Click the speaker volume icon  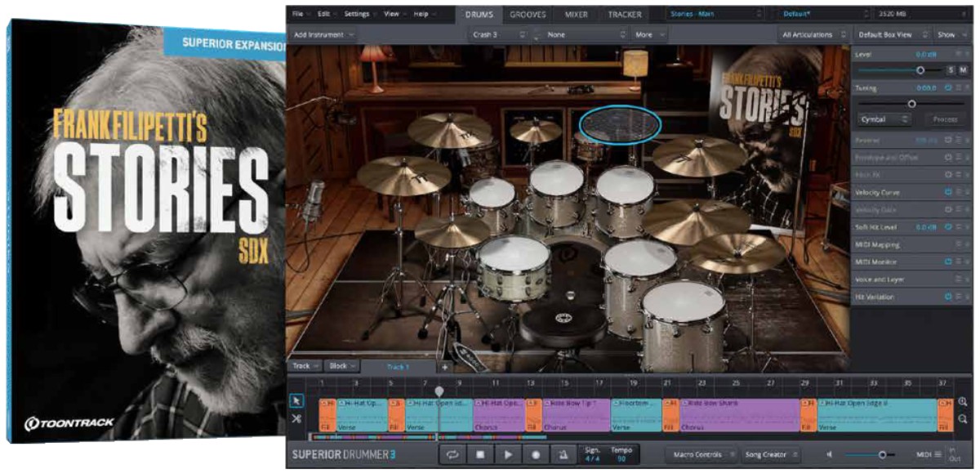pos(831,454)
